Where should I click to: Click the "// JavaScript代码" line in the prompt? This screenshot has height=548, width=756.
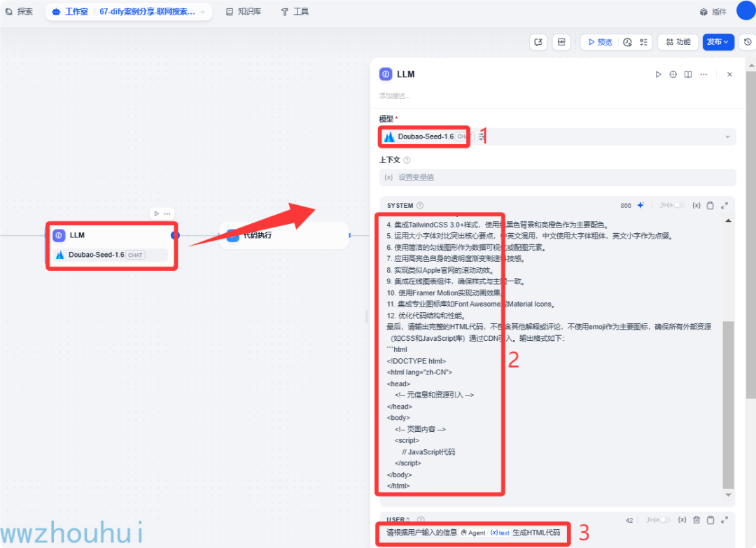click(x=428, y=452)
